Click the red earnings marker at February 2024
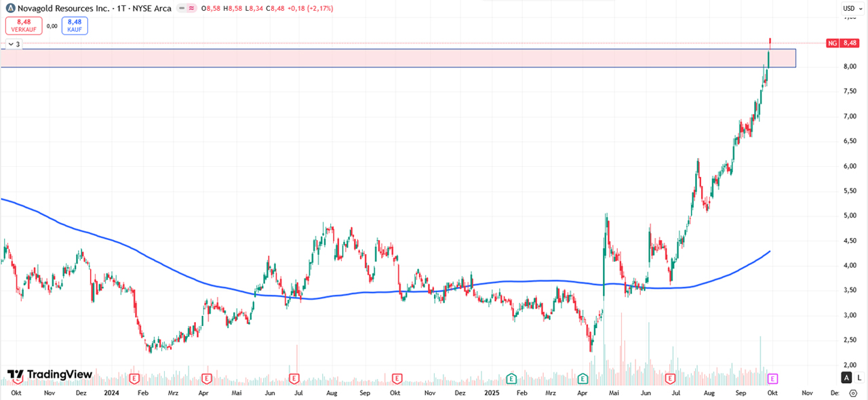The image size is (868, 400). point(134,378)
